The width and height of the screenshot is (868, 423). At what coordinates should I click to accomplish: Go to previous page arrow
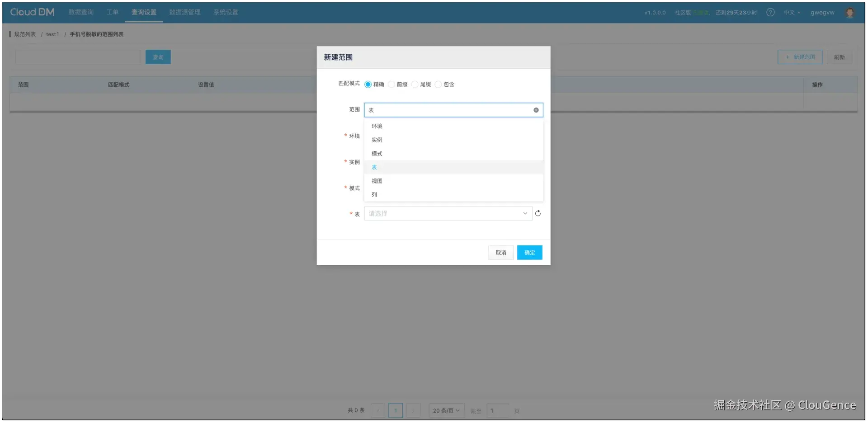click(378, 410)
